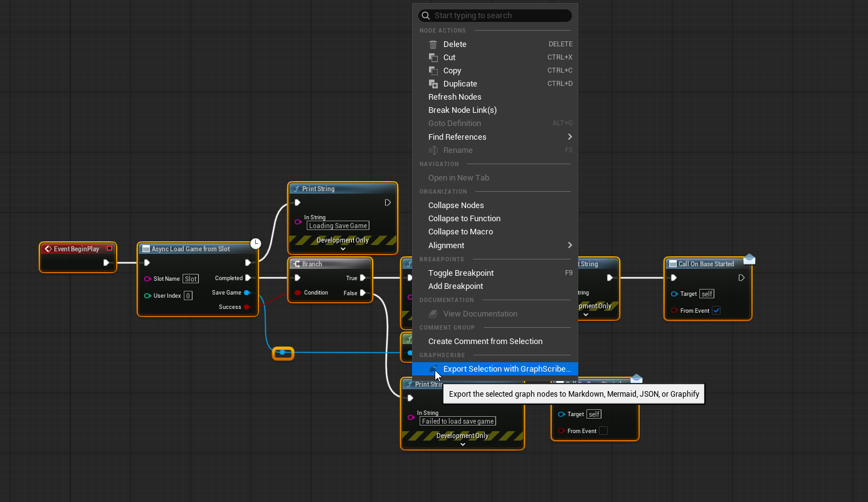The image size is (868, 502).
Task: Choose Toggle Breakpoint
Action: point(495,273)
